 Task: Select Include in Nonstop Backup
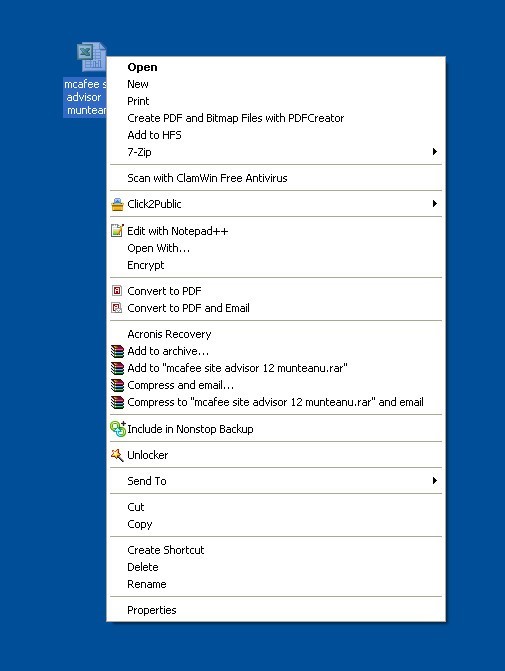point(276,429)
